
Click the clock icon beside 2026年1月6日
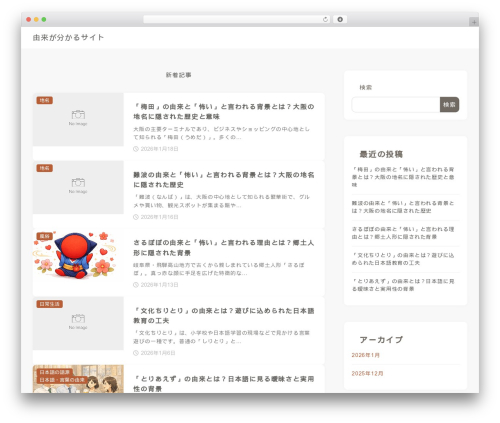(x=136, y=353)
